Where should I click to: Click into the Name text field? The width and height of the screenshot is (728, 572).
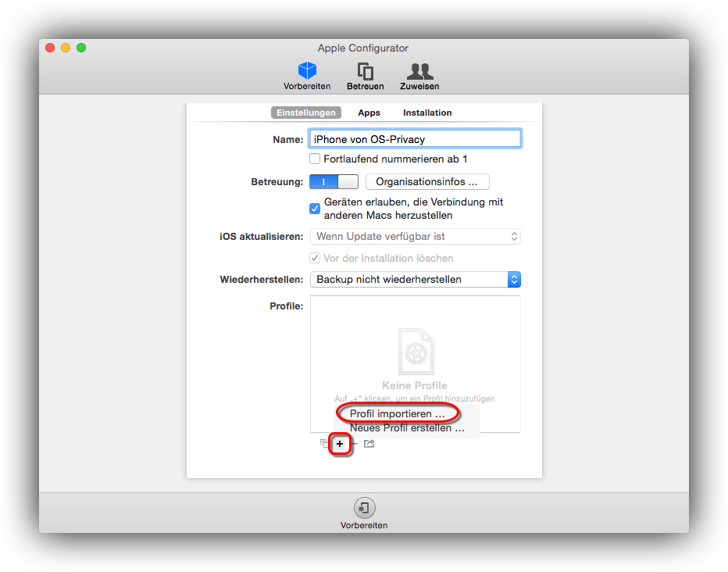tap(415, 139)
